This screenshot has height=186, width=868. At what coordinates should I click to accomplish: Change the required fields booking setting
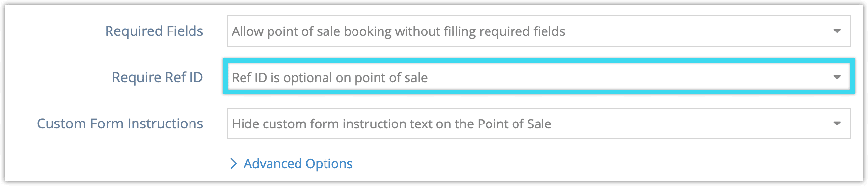coord(539,31)
